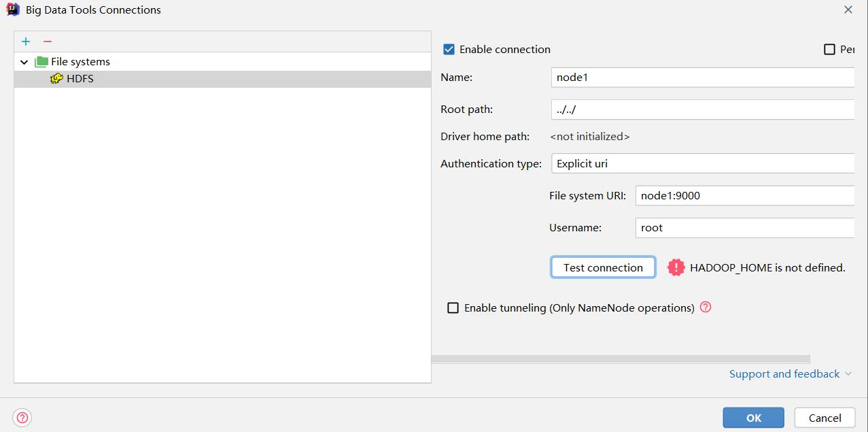868x432 pixels.
Task: Enable tunneling for NameNode operations
Action: point(453,308)
